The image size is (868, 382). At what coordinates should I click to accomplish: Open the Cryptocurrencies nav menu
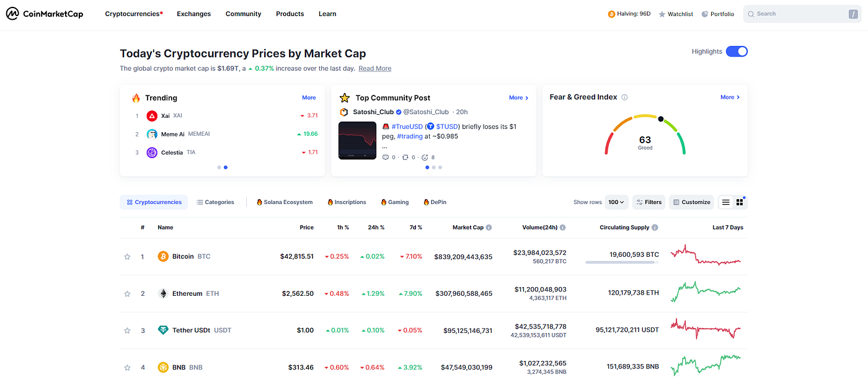134,14
